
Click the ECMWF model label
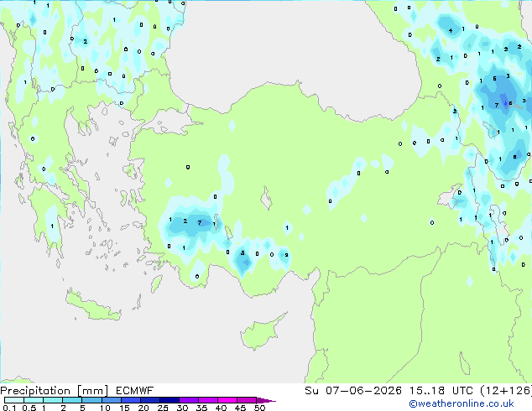tap(135, 391)
